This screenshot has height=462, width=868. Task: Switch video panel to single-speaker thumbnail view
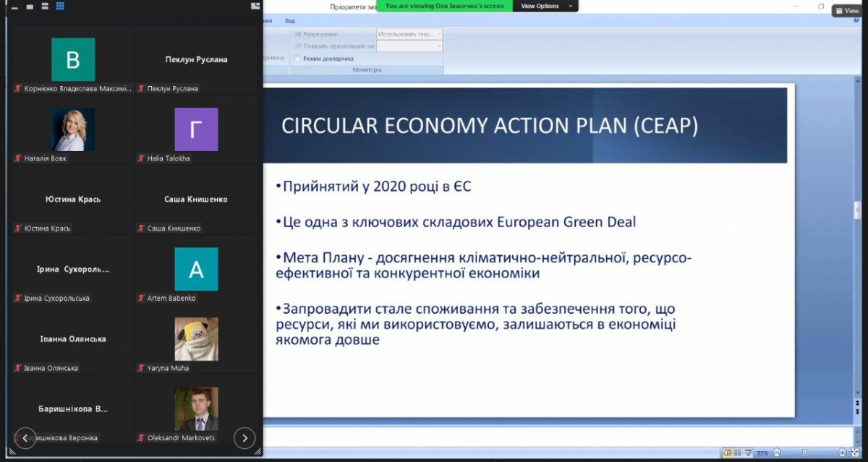pyautogui.click(x=30, y=7)
